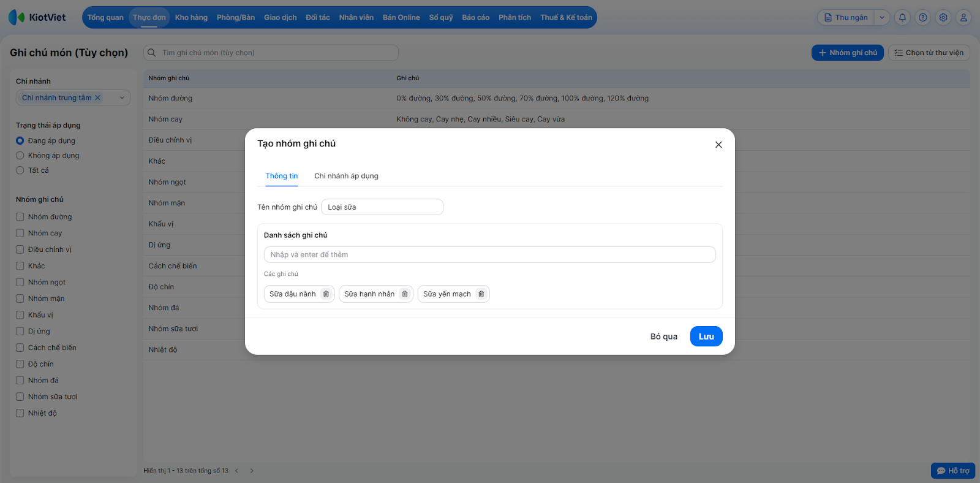Close the Tạo nhóm ghi chú dialog
This screenshot has height=483, width=980.
pos(718,145)
